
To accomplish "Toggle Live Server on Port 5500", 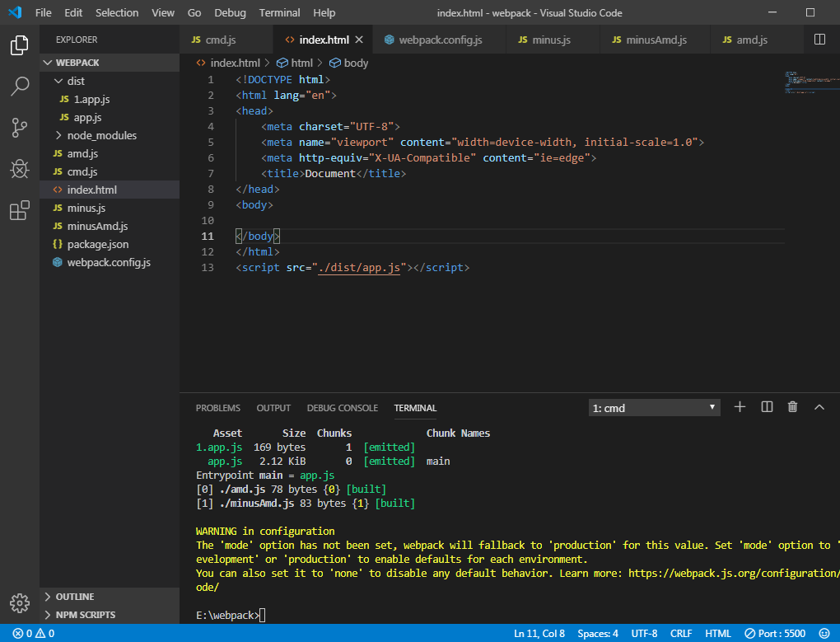I will (776, 634).
